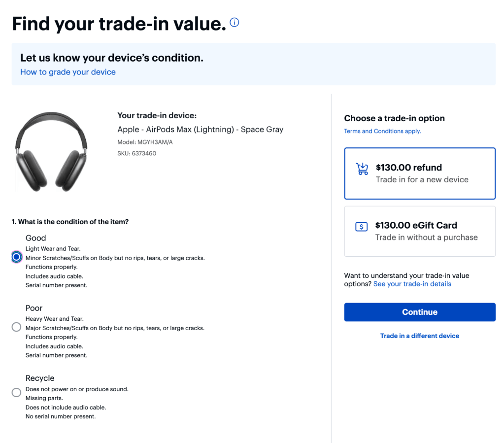Click the Poor condition heading label
The height and width of the screenshot is (443, 504).
pyautogui.click(x=34, y=308)
